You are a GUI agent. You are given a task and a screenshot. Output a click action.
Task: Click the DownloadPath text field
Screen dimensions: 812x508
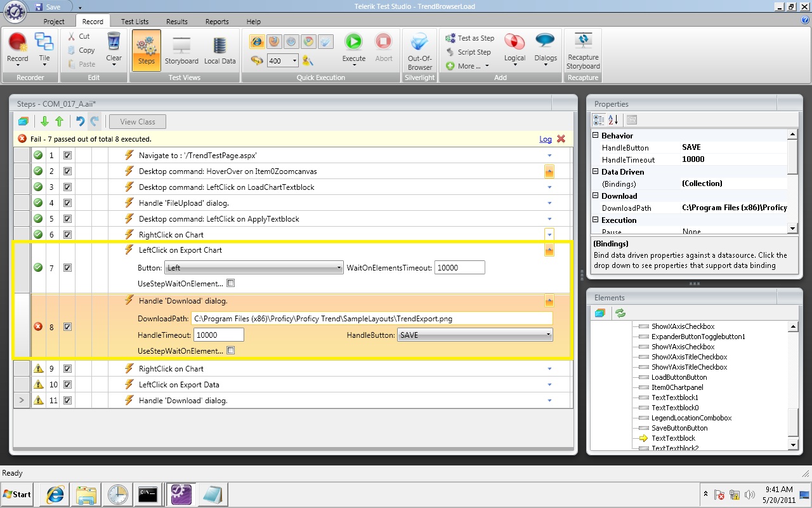pos(372,319)
